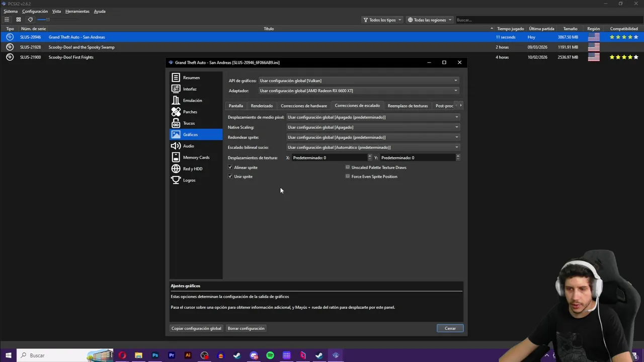
Task: Switch to the Pantalla tab
Action: click(x=236, y=106)
